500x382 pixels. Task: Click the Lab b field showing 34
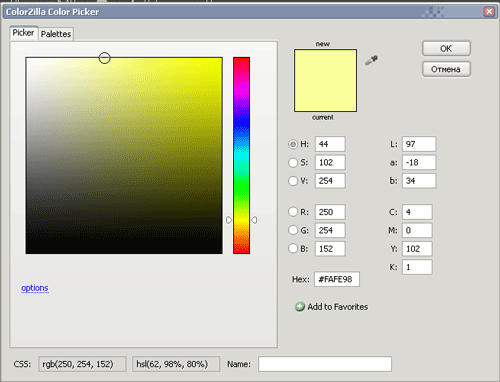[x=419, y=181]
